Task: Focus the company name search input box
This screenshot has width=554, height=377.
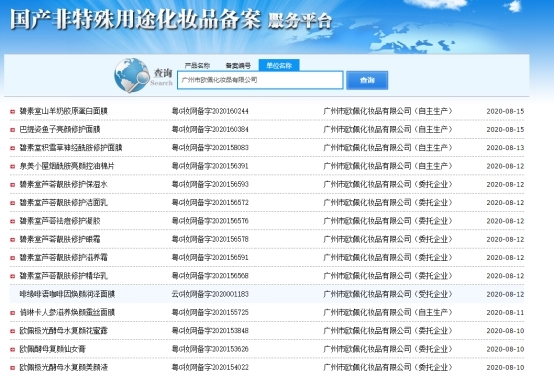Action: pyautogui.click(x=260, y=80)
